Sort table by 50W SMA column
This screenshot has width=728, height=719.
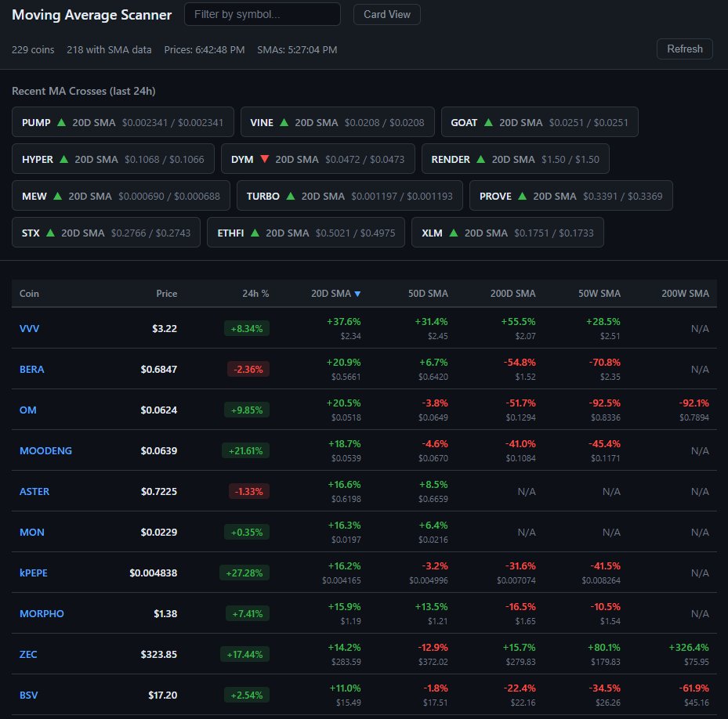(599, 294)
